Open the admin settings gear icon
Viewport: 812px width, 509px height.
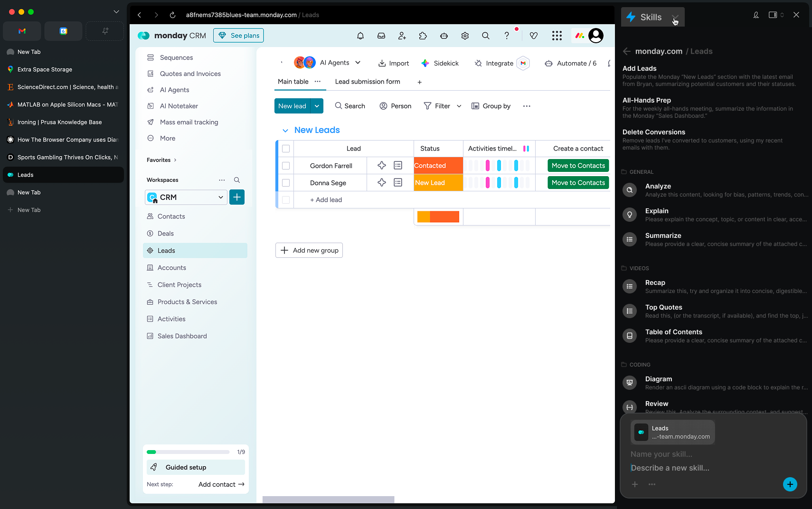pyautogui.click(x=465, y=36)
